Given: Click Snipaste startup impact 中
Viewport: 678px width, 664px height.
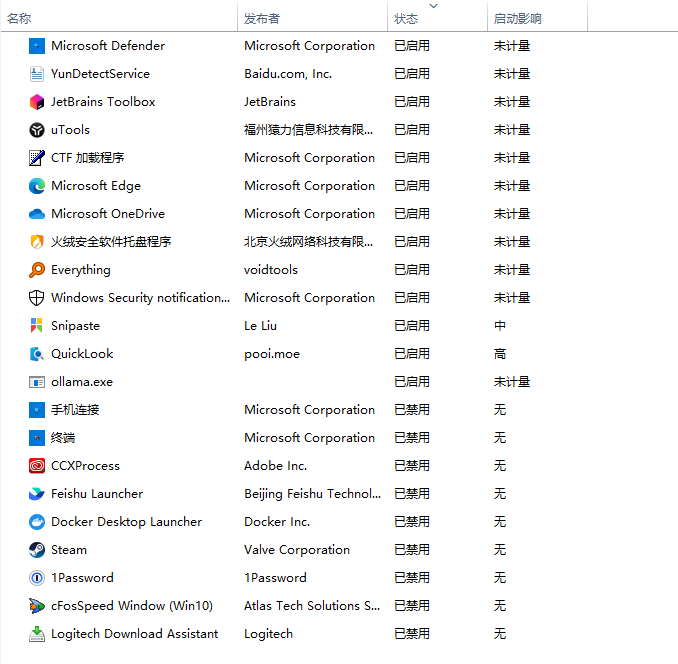Looking at the screenshot, I should click(500, 326).
